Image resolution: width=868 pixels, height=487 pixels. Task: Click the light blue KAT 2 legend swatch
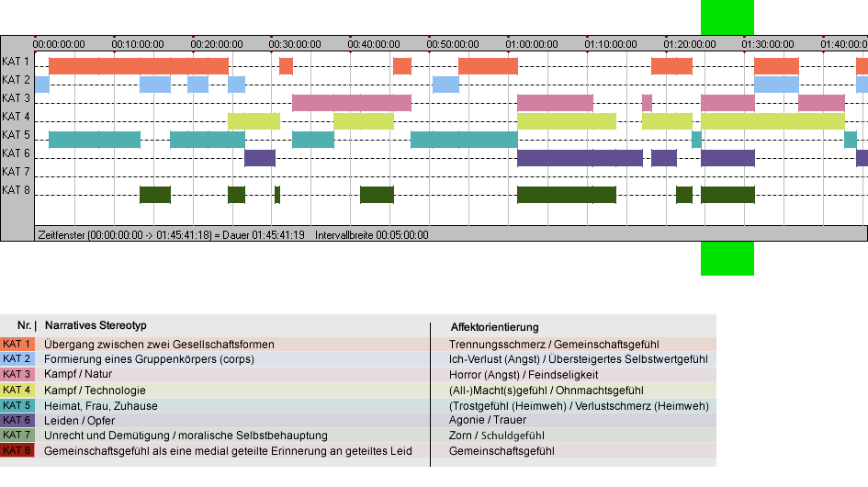(x=17, y=358)
